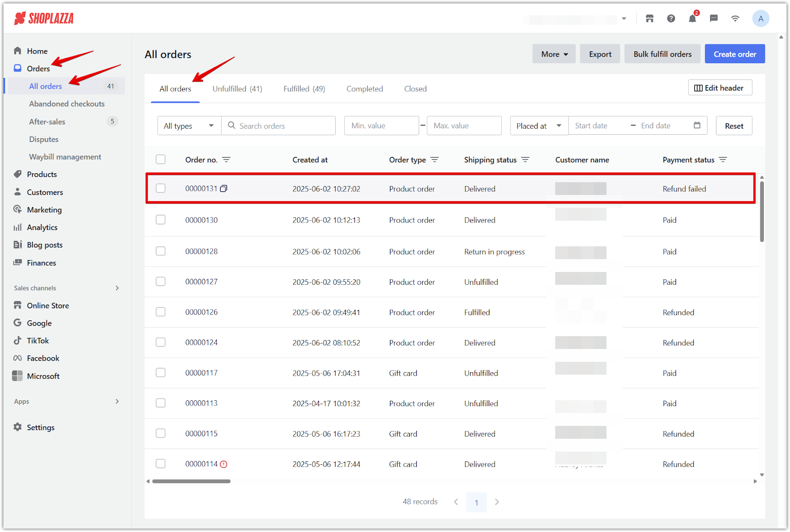Open the store front icon in top bar

click(649, 19)
